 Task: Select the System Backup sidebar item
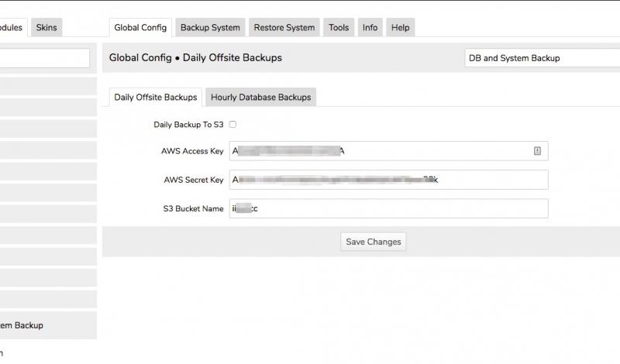pyautogui.click(x=23, y=325)
